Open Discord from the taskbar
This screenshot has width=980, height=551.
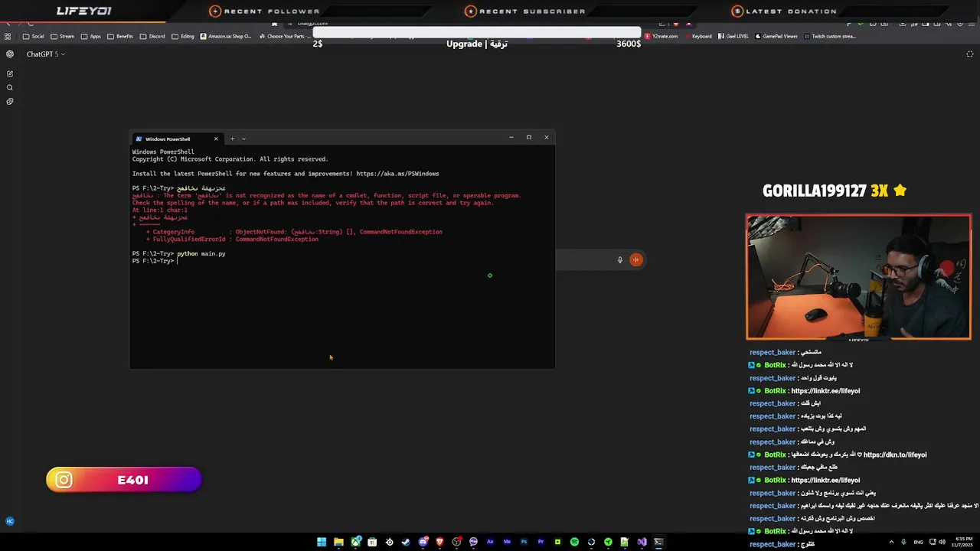tap(423, 542)
